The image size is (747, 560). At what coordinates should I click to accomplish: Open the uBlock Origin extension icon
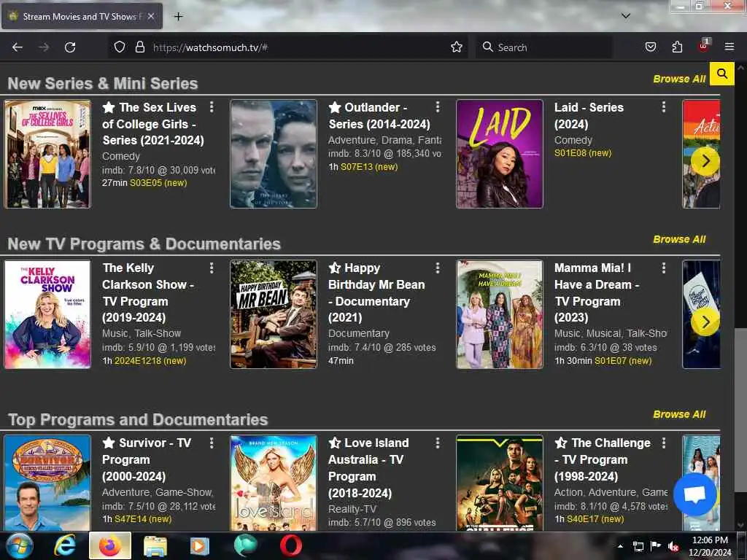[x=704, y=46]
